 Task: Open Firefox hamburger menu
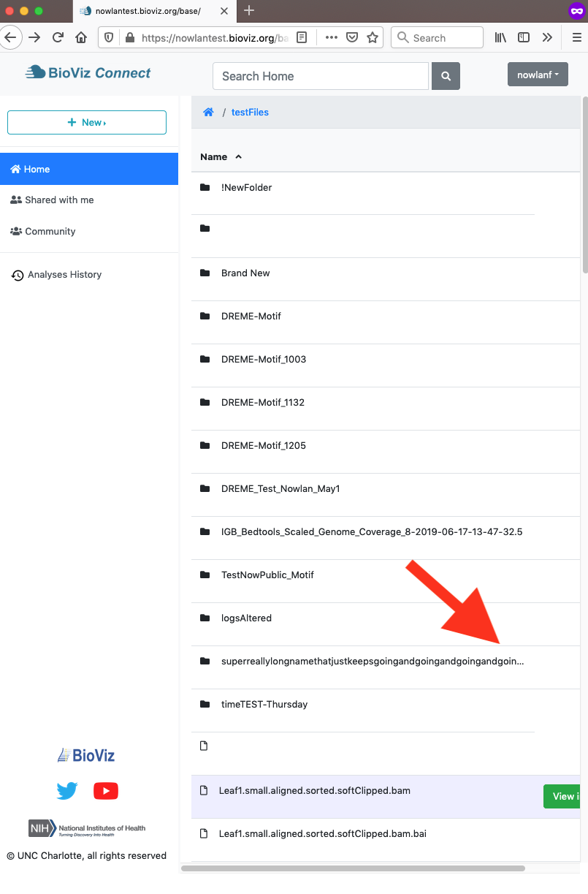(x=576, y=38)
